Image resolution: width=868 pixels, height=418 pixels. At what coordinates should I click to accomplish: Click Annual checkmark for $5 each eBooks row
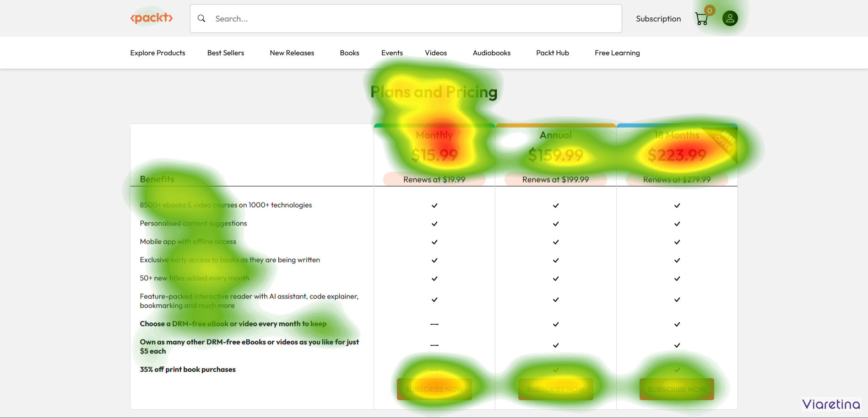(556, 345)
